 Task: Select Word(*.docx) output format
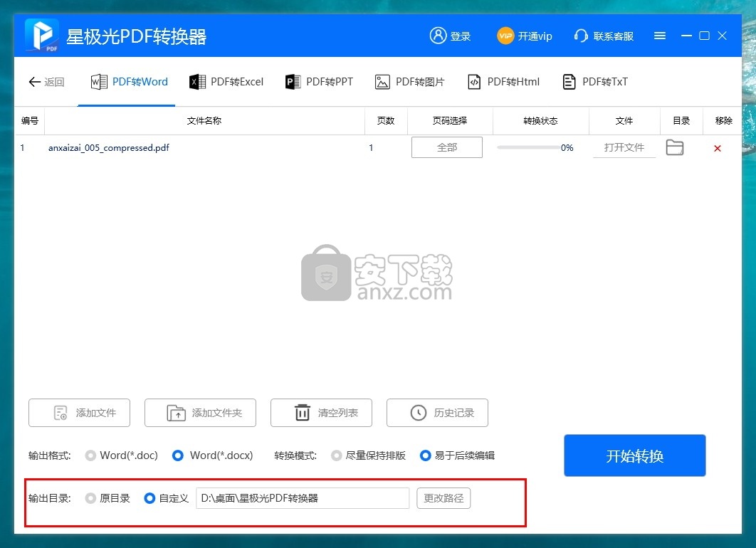(x=178, y=455)
